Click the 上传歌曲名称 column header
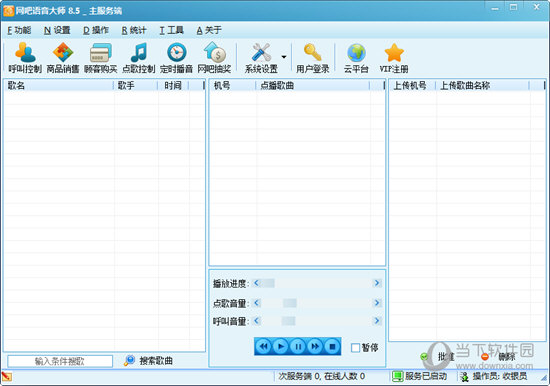The width and height of the screenshot is (550, 386). click(x=483, y=85)
